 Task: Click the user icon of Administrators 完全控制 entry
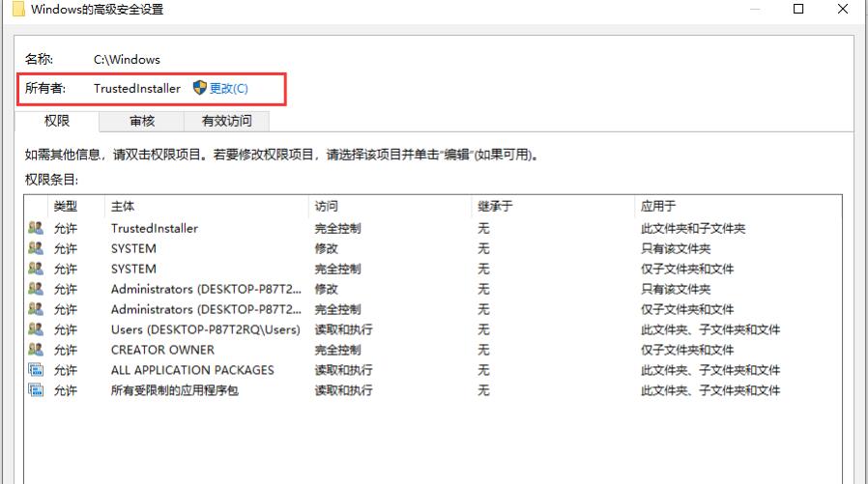coord(36,309)
